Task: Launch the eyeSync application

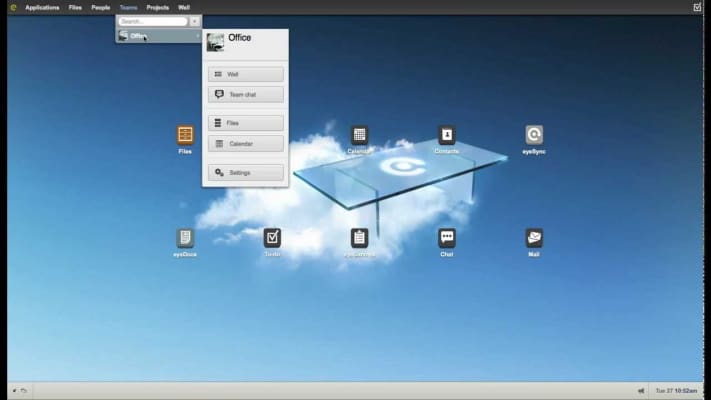Action: coord(534,135)
